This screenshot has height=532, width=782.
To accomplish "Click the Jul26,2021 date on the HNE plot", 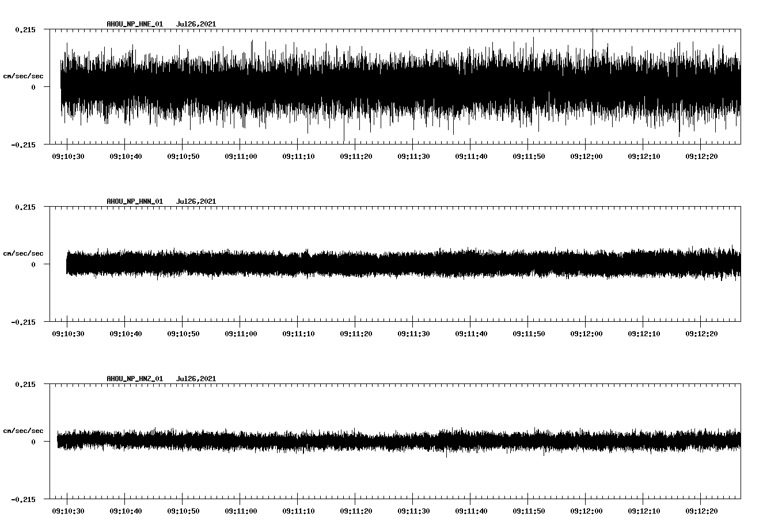I will click(x=196, y=24).
